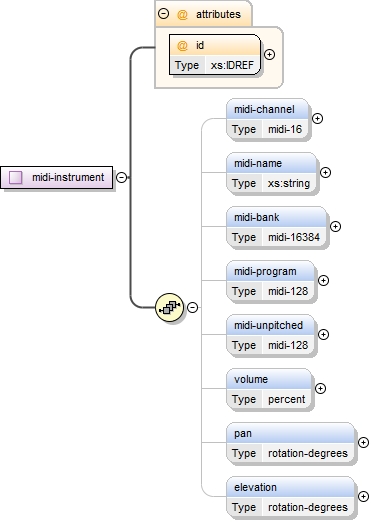Collapse the attributes group with minus icon

163,14
